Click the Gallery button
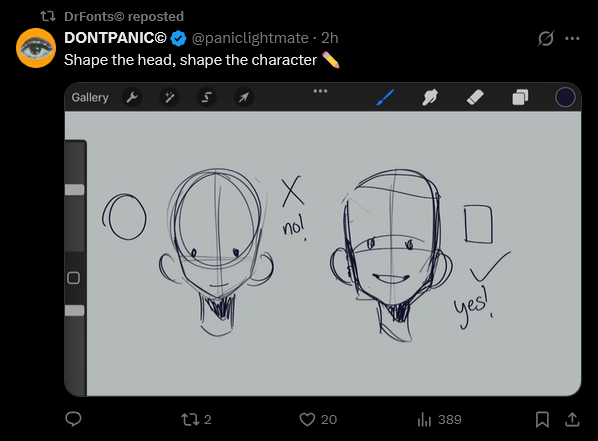 click(x=90, y=98)
